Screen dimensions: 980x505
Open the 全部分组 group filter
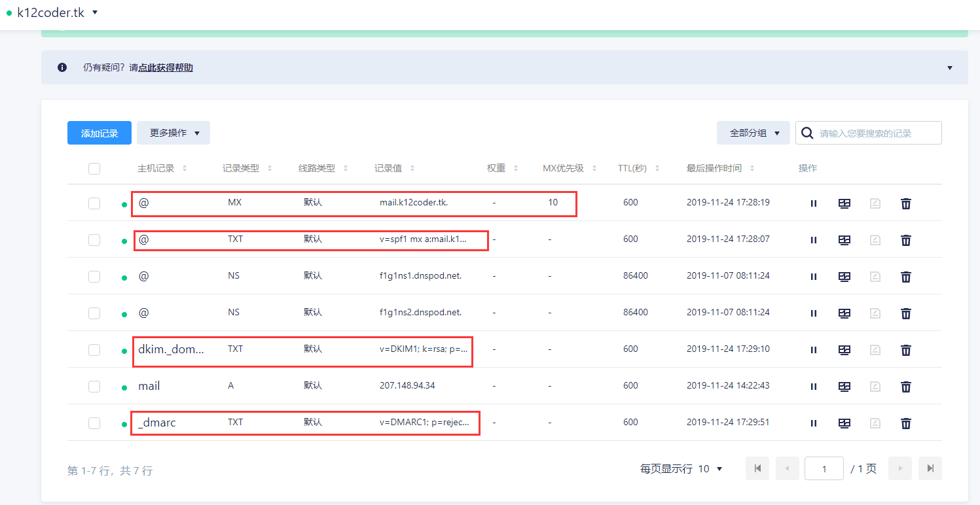[x=753, y=133]
